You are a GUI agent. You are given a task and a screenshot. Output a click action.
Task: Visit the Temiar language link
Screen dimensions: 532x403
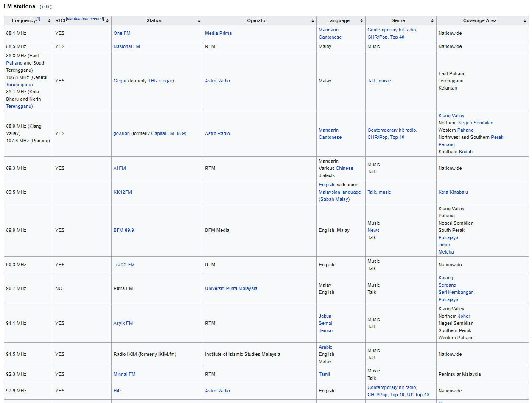coord(326,331)
